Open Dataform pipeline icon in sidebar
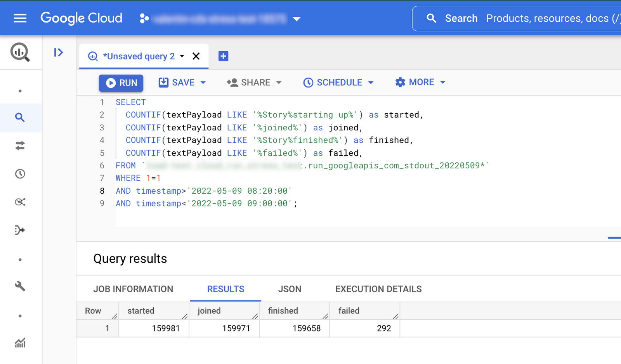Image resolution: width=621 pixels, height=364 pixels. (20, 230)
